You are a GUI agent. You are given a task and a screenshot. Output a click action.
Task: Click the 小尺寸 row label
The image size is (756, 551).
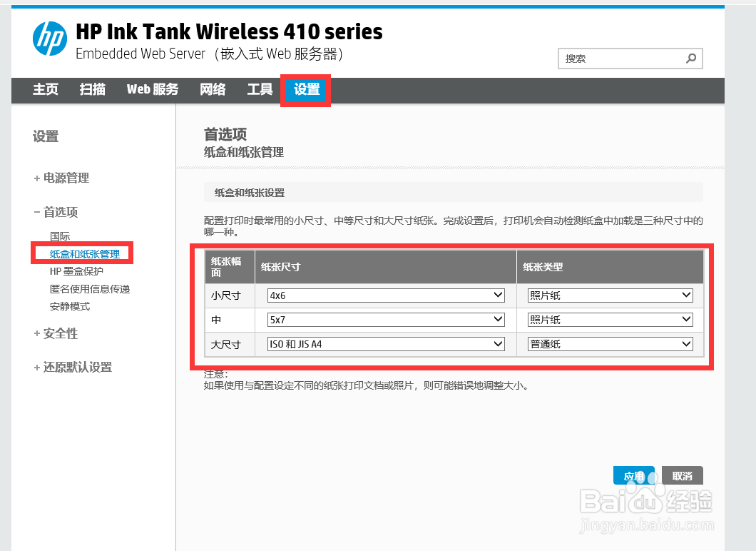pyautogui.click(x=225, y=295)
